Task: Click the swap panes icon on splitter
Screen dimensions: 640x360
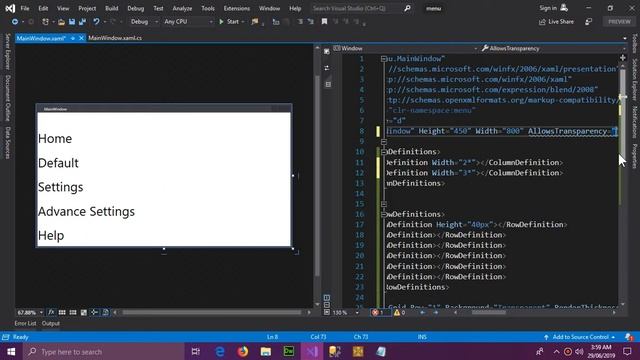Action: click(327, 68)
